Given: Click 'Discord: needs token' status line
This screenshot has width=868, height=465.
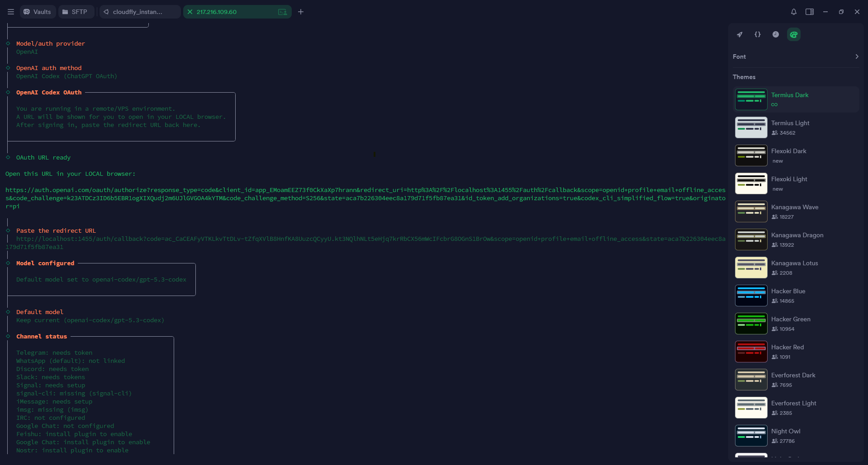Looking at the screenshot, I should pos(52,369).
